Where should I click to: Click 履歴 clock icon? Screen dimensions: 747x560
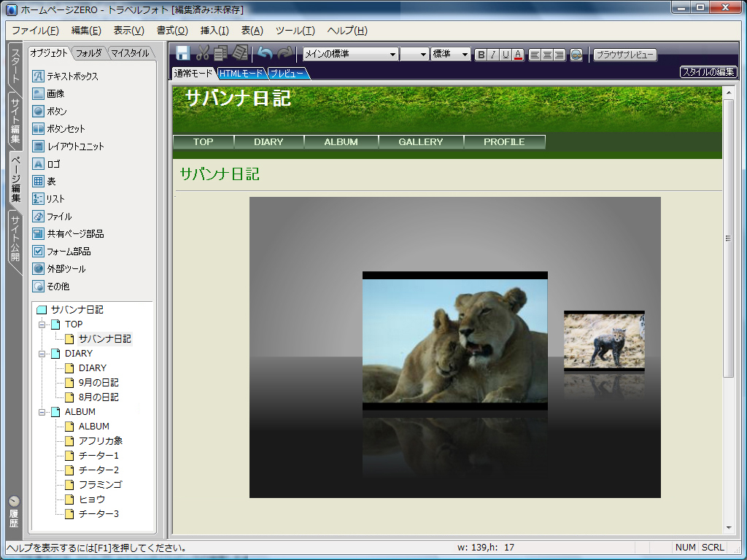click(15, 502)
